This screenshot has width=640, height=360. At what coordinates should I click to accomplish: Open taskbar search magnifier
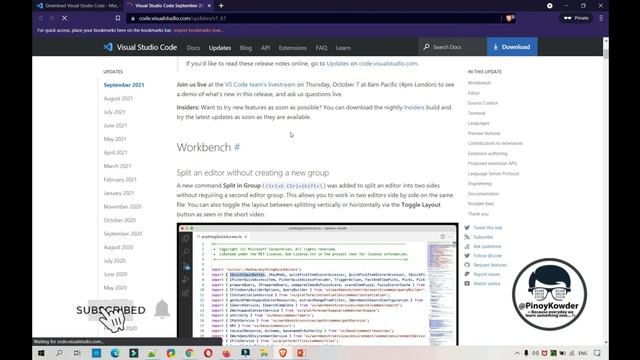coord(60,353)
